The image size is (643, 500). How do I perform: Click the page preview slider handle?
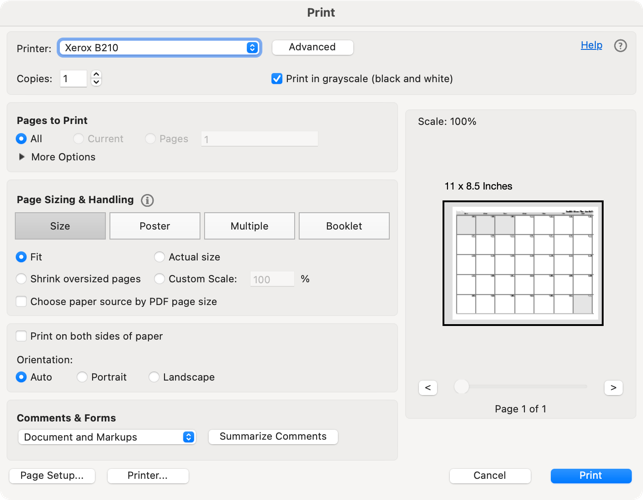click(461, 386)
